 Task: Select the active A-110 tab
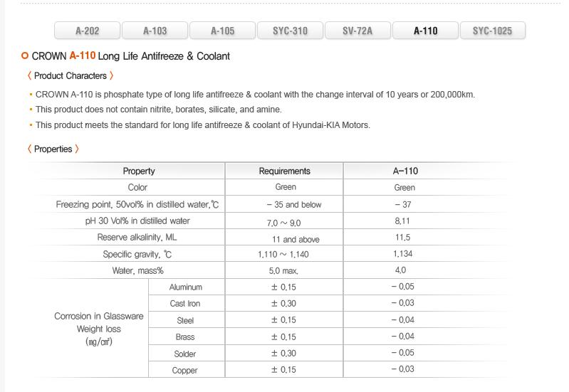[425, 31]
